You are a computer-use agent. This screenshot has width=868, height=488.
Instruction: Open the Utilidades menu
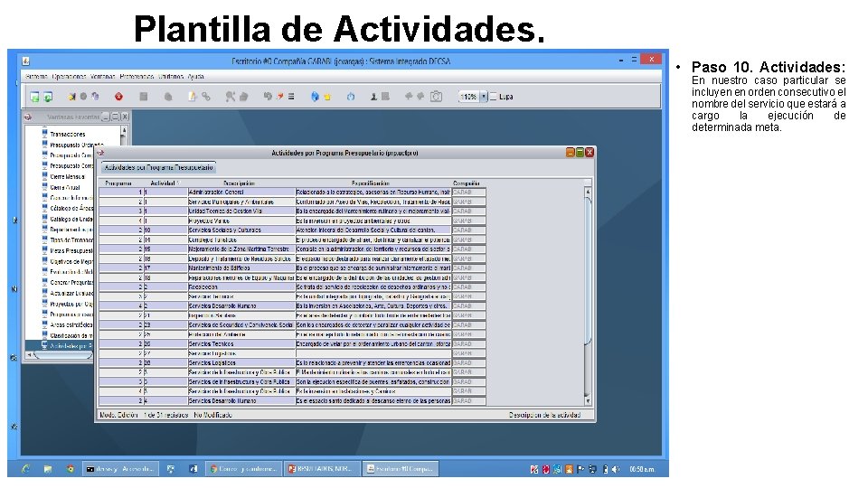tap(171, 76)
